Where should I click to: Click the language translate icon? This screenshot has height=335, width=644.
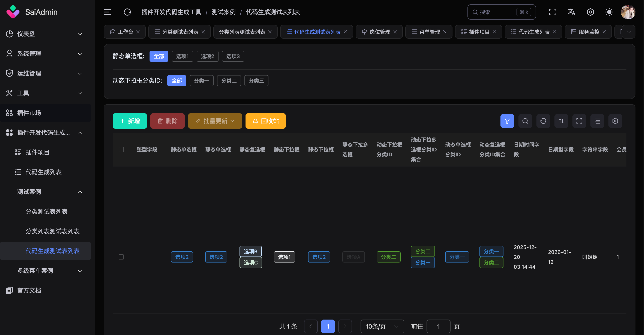click(572, 12)
